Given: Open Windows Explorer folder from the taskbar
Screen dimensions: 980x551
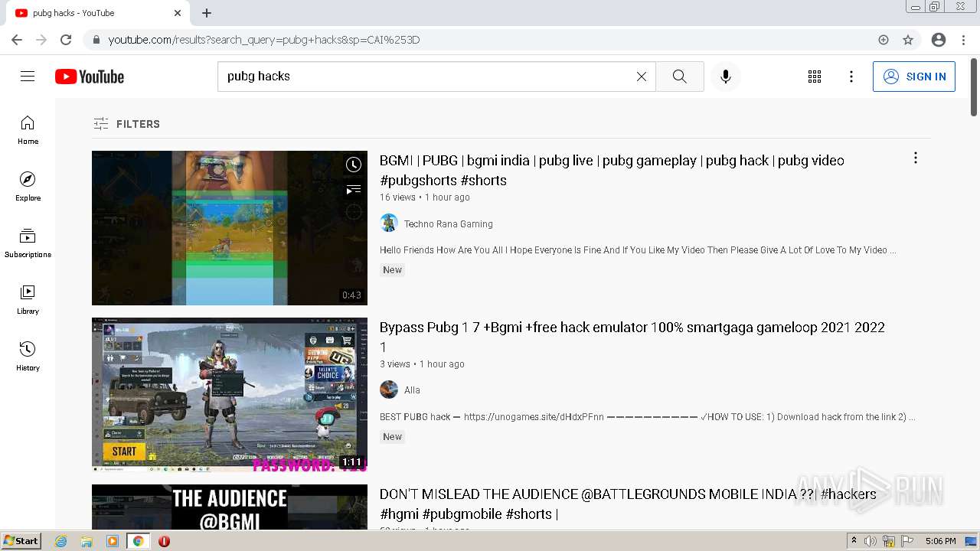Looking at the screenshot, I should 87,541.
